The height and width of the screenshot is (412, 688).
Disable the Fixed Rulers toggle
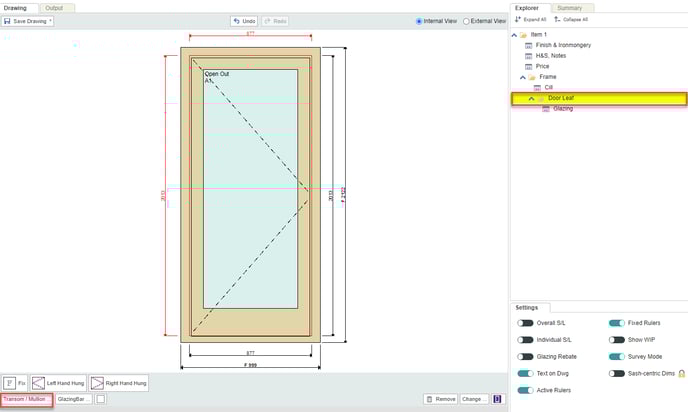[x=617, y=323]
